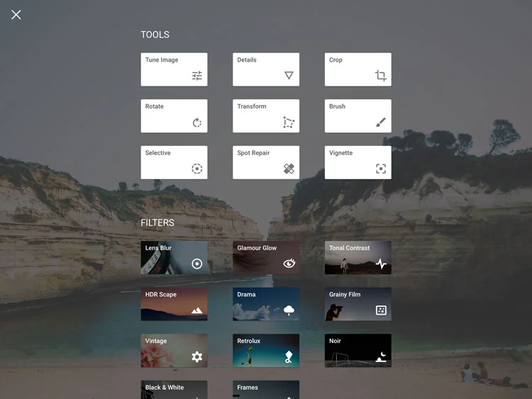Click the Transform perspective icon
The height and width of the screenshot is (399, 532).
pos(289,122)
